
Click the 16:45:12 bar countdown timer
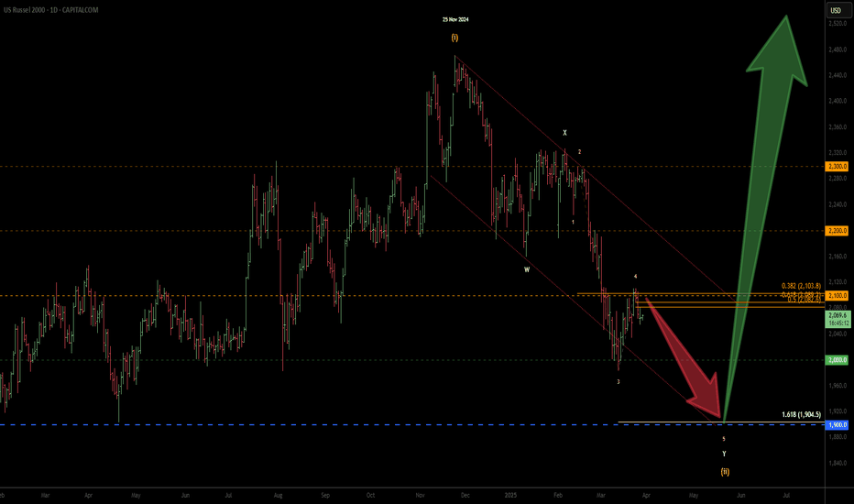(838, 323)
